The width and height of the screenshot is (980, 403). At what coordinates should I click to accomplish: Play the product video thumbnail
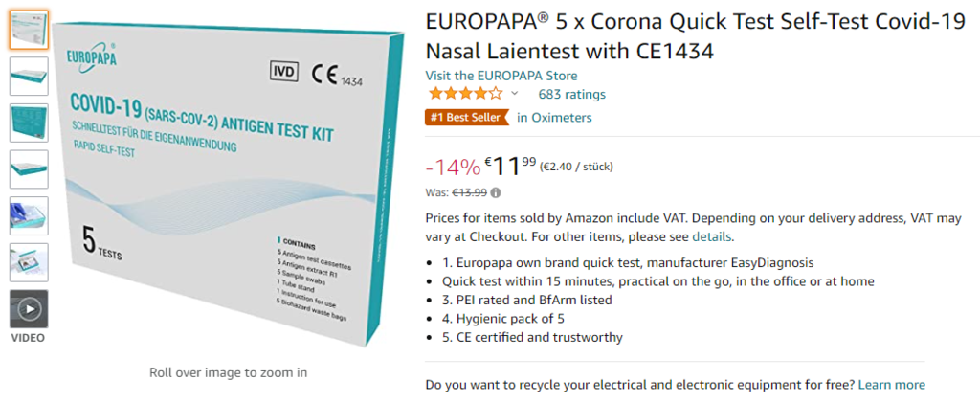pyautogui.click(x=29, y=308)
